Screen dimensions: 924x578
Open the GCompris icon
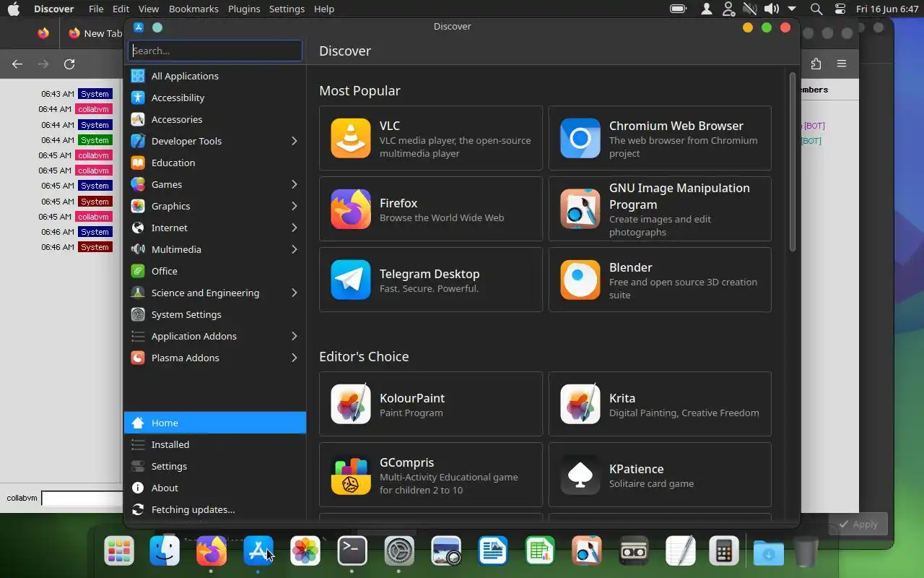[351, 475]
